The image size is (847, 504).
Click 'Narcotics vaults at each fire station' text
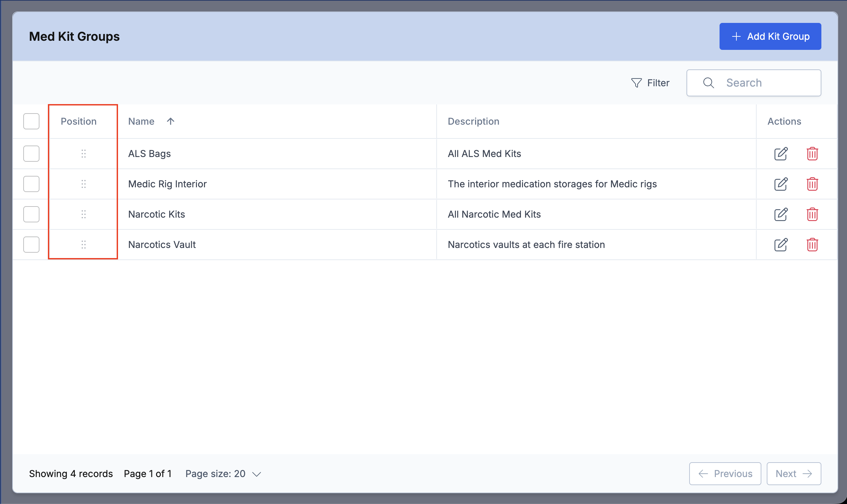click(x=526, y=245)
